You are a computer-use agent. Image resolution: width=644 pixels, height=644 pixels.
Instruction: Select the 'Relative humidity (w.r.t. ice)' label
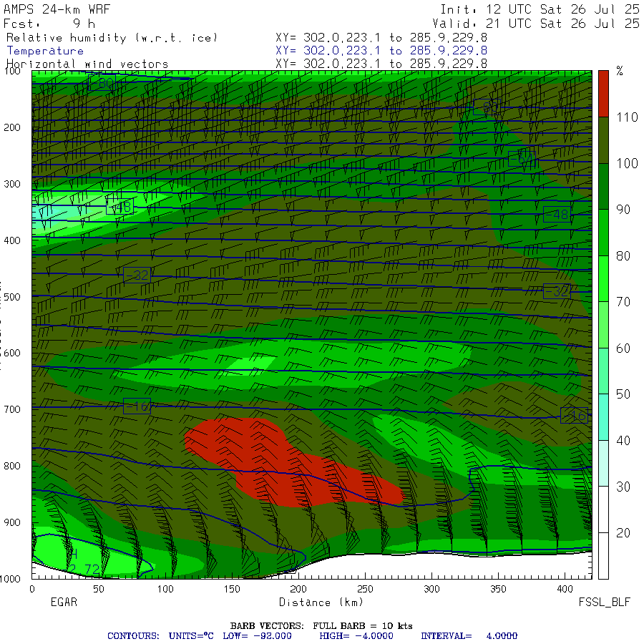coord(112,38)
